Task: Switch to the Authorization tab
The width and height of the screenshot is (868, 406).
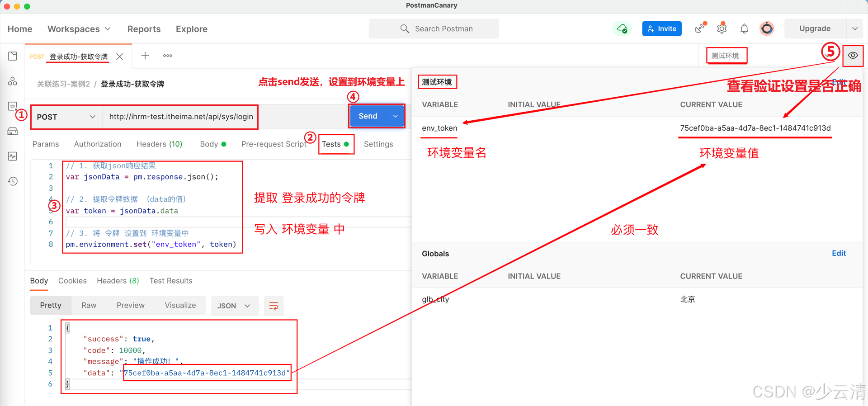Action: coord(98,144)
